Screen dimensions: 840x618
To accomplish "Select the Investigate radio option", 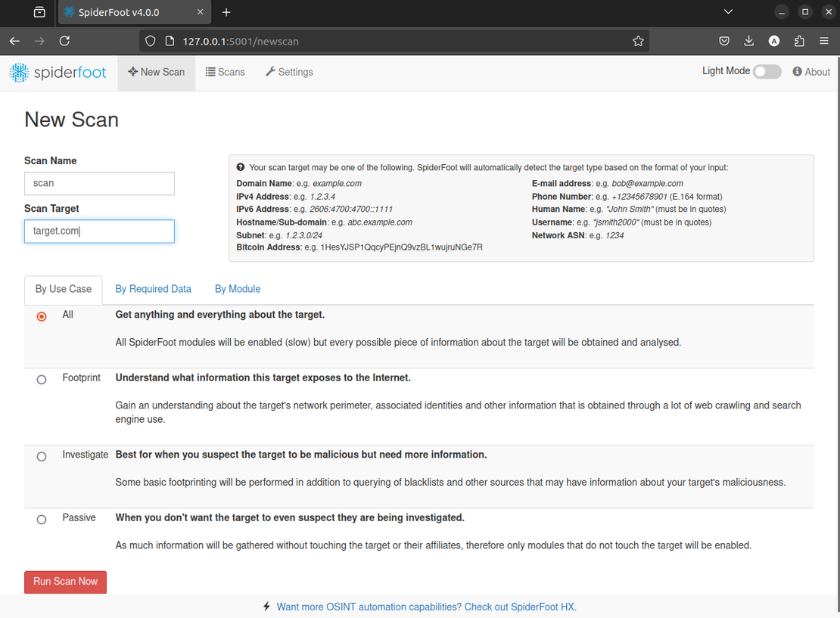I will point(42,456).
